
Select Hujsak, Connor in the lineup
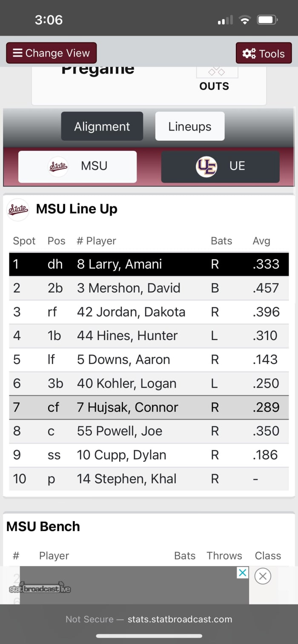click(x=149, y=407)
